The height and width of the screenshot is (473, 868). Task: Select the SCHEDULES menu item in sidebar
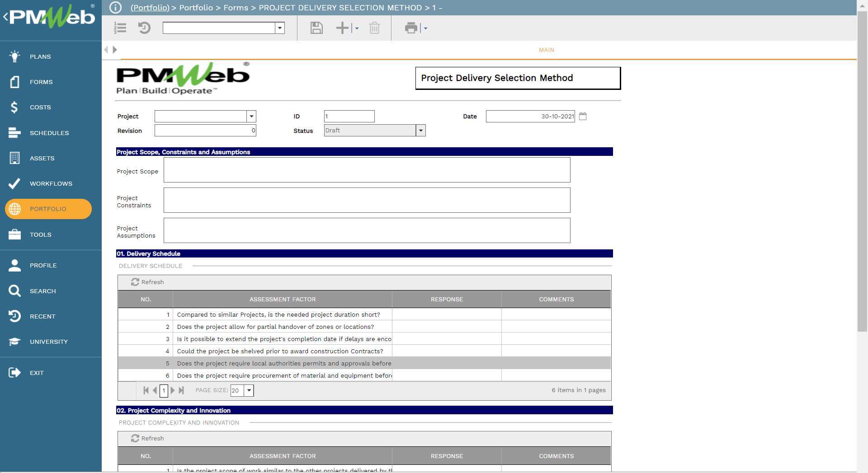point(49,133)
